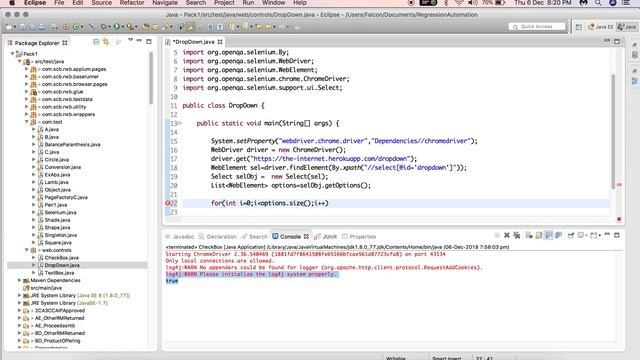Open the Navigate menu

165,3
